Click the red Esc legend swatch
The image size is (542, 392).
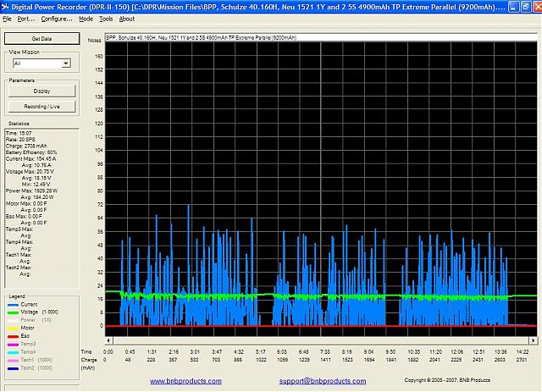(x=12, y=336)
